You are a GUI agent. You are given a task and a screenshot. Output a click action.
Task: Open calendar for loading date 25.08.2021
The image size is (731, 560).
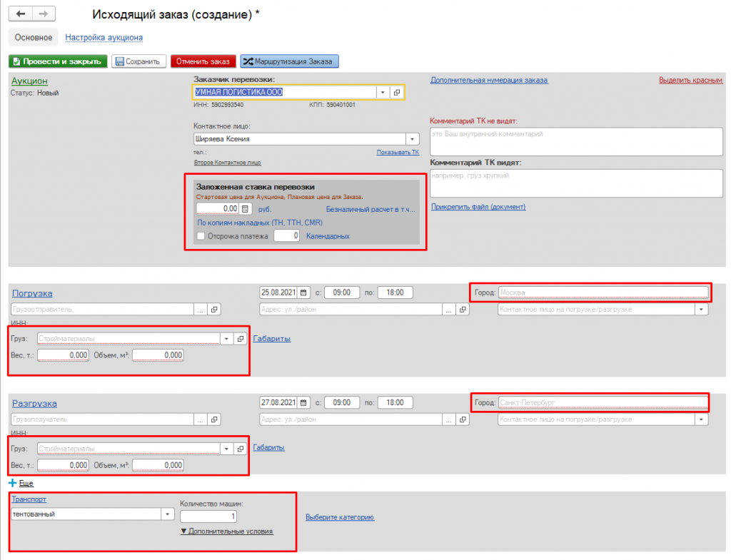[x=303, y=292]
